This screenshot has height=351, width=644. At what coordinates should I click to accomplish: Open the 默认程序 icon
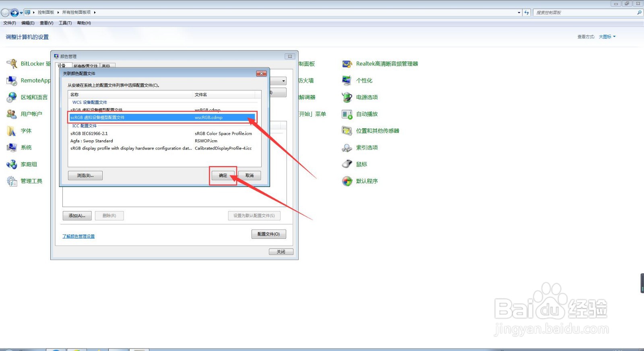347,181
